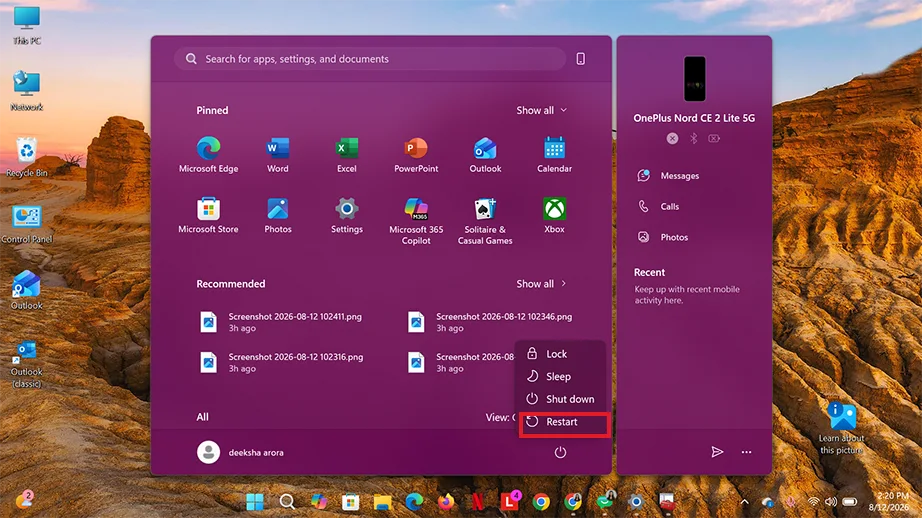Screen dimensions: 922x518
Task: Click the disconnected status icon under phone name
Action: point(672,138)
